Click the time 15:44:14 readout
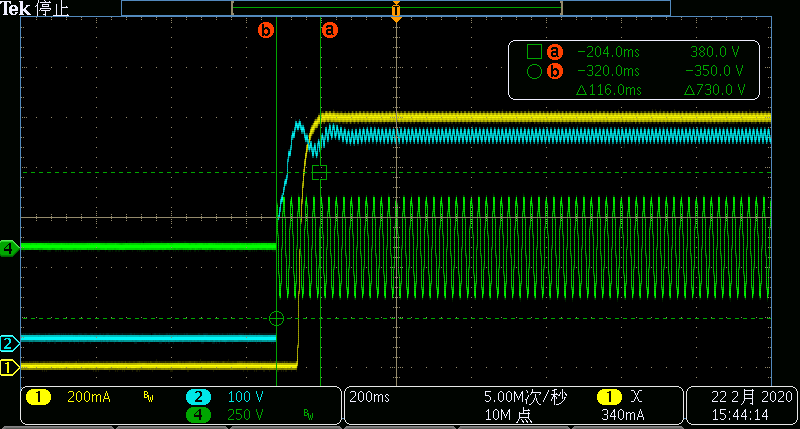Image resolution: width=800 pixels, height=429 pixels. pos(740,415)
